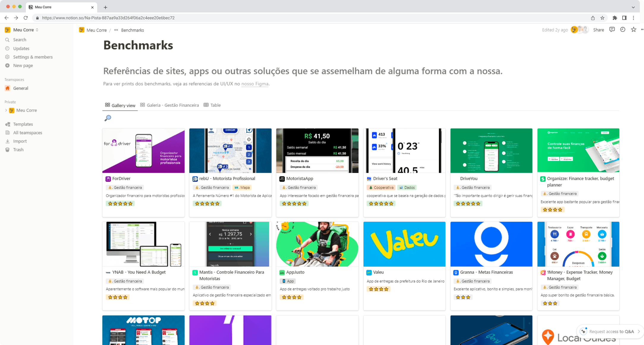644x345 pixels.
Task: Toggle the browser side panel icon
Action: [x=624, y=18]
